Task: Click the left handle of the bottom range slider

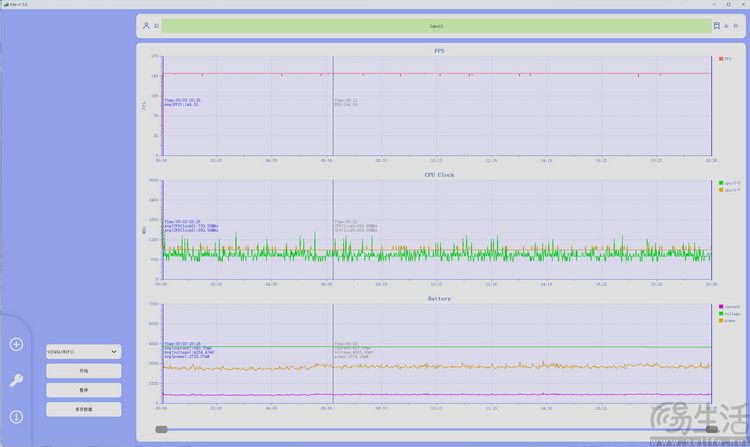Action: coord(161,429)
